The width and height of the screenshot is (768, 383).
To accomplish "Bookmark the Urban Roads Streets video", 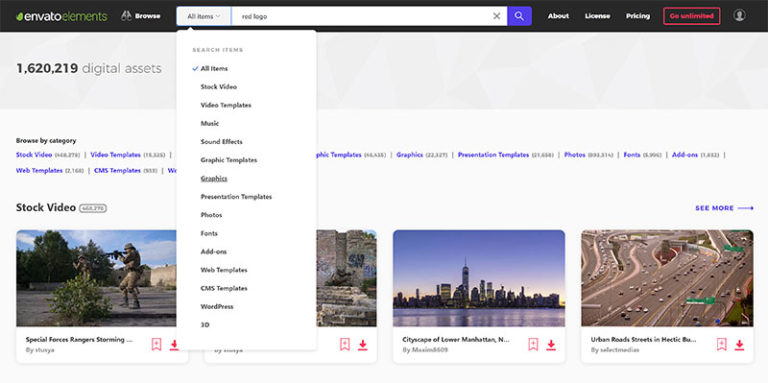I will (x=721, y=345).
